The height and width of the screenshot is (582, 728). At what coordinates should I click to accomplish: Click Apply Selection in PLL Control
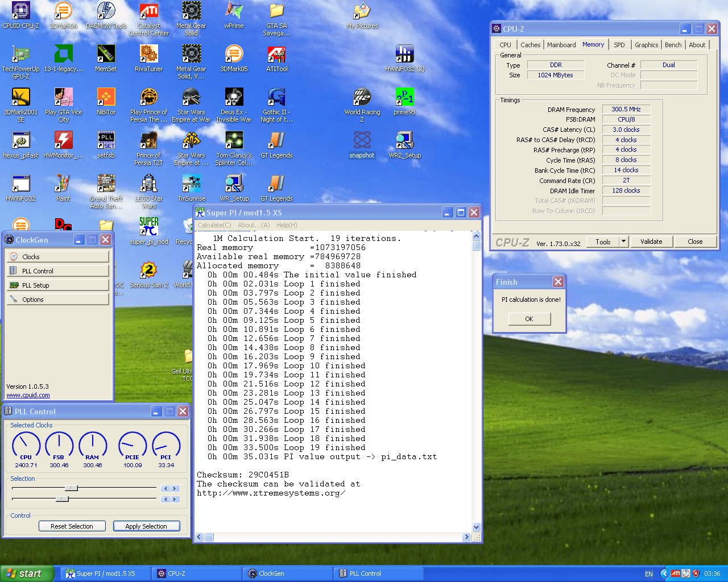click(x=146, y=526)
